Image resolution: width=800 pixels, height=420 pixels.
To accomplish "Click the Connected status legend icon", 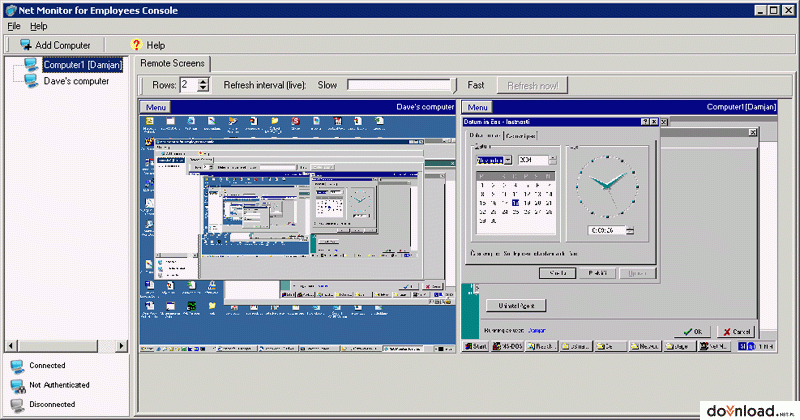I will click(17, 366).
